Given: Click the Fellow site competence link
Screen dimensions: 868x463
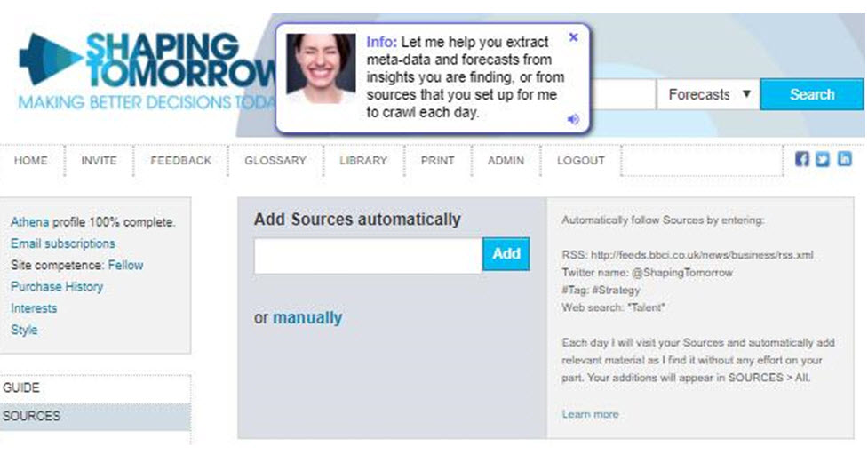Looking at the screenshot, I should coord(125,266).
